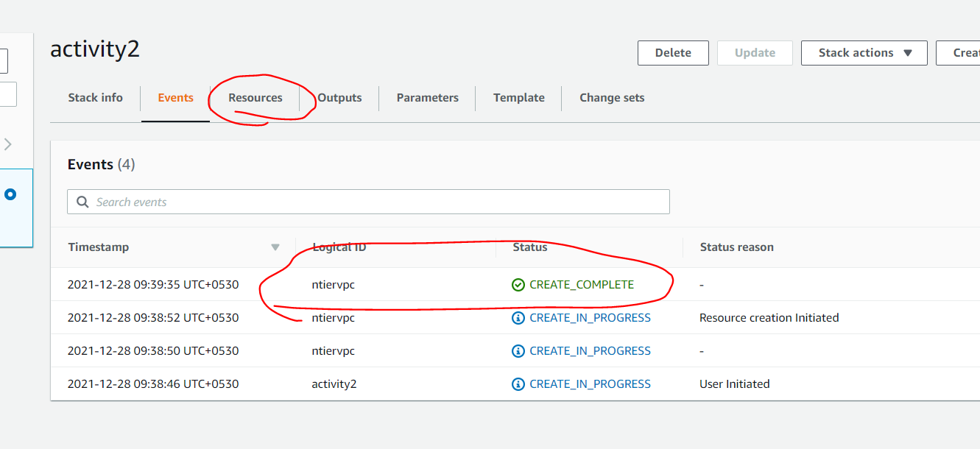Select the Stack info tab
The width and height of the screenshot is (980, 449).
point(95,98)
